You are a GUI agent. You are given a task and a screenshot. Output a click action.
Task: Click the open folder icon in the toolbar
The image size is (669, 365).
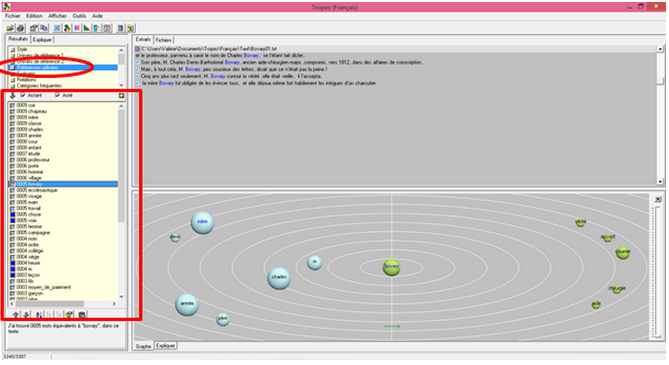coord(10,28)
